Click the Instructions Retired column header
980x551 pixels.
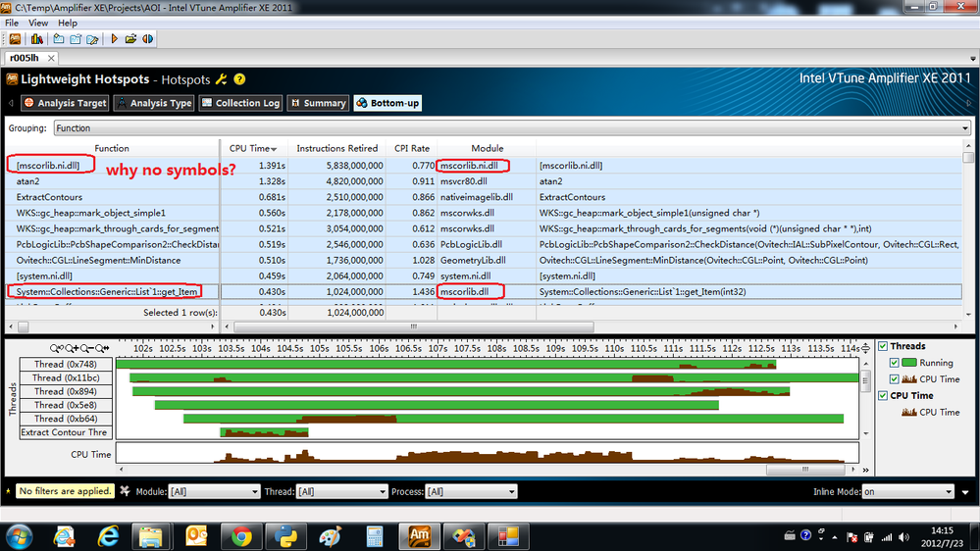pyautogui.click(x=336, y=148)
